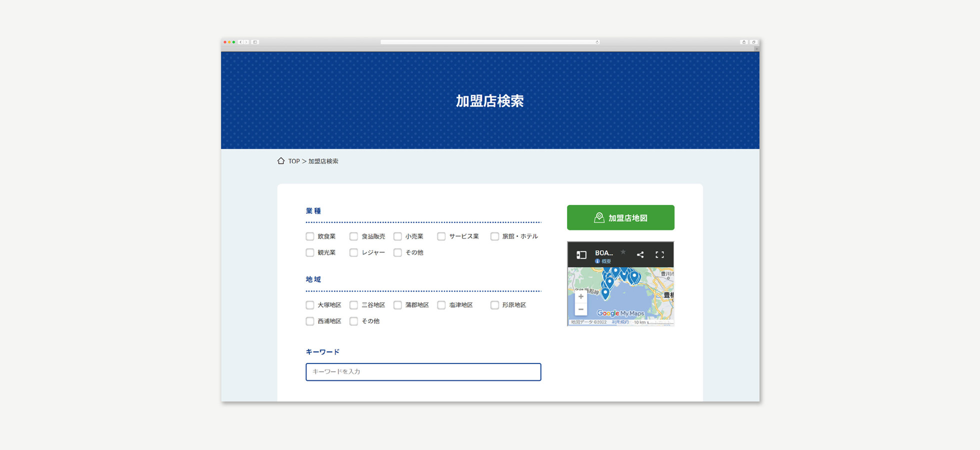Toggle the browser sidebar button
The height and width of the screenshot is (450, 980).
pos(255,42)
